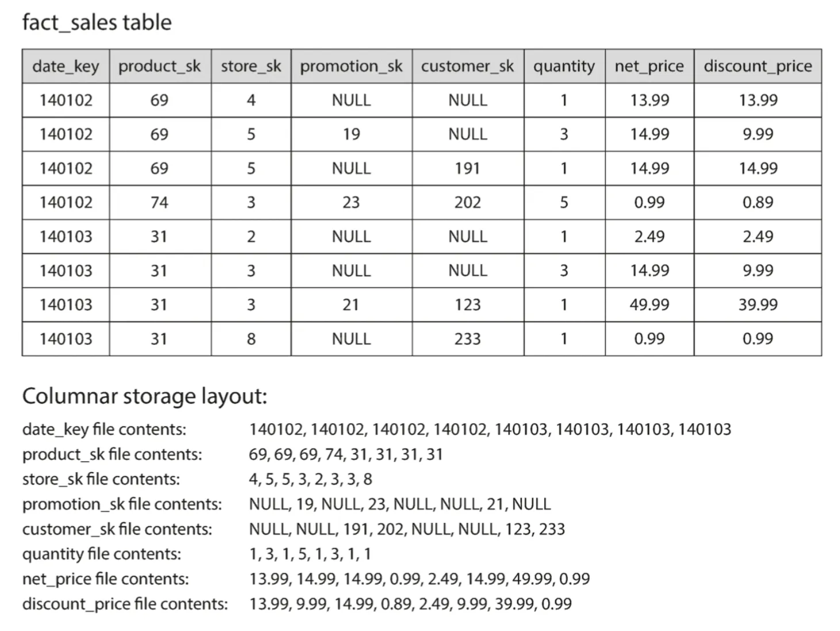
Task: Click the "date_key file contents:" label
Action: click(x=104, y=429)
